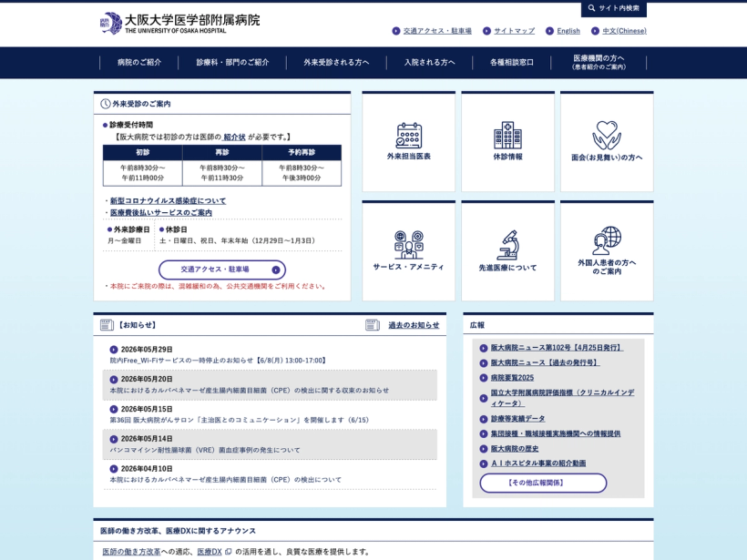Open the 過去のお知らせ link
The height and width of the screenshot is (560, 747).
tap(414, 325)
